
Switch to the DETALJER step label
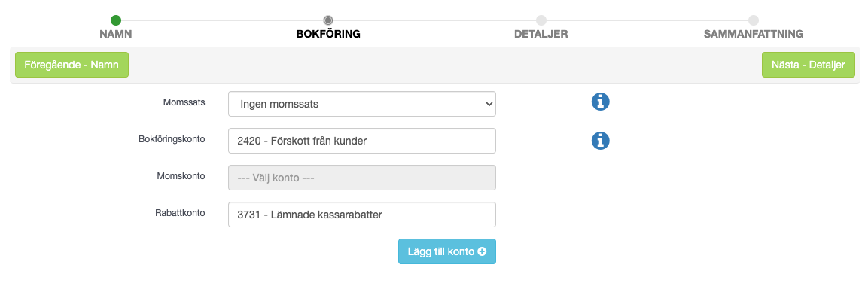click(x=541, y=35)
